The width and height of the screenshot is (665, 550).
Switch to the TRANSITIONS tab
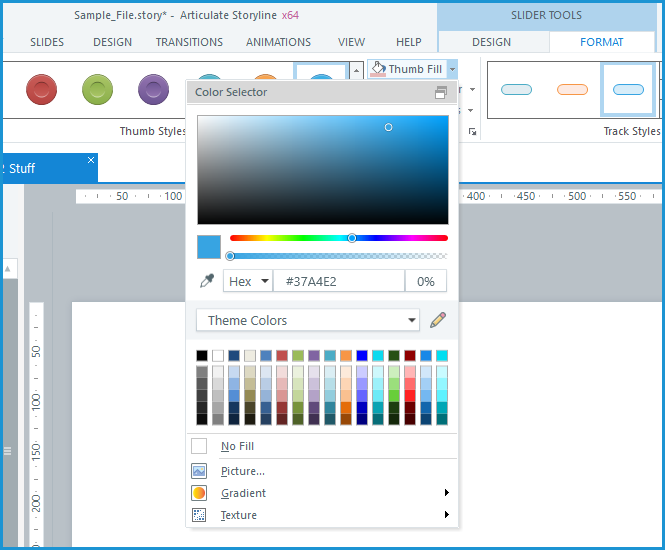click(189, 42)
